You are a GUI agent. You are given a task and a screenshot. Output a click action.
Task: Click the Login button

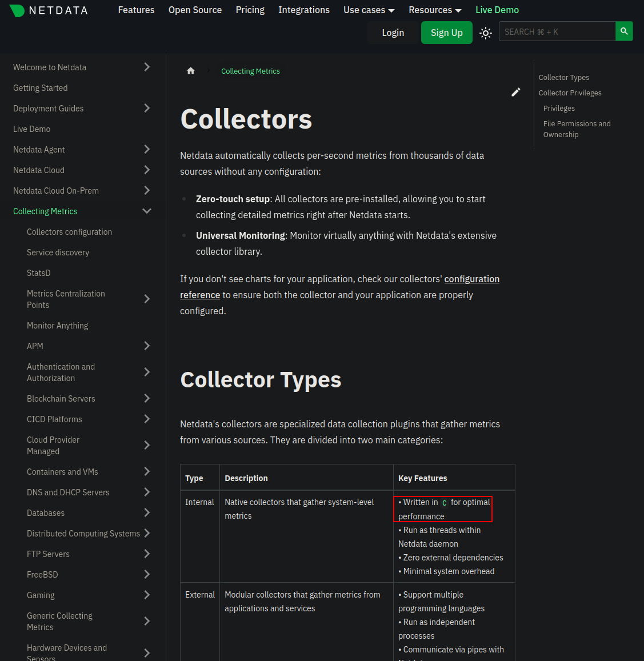[393, 33]
